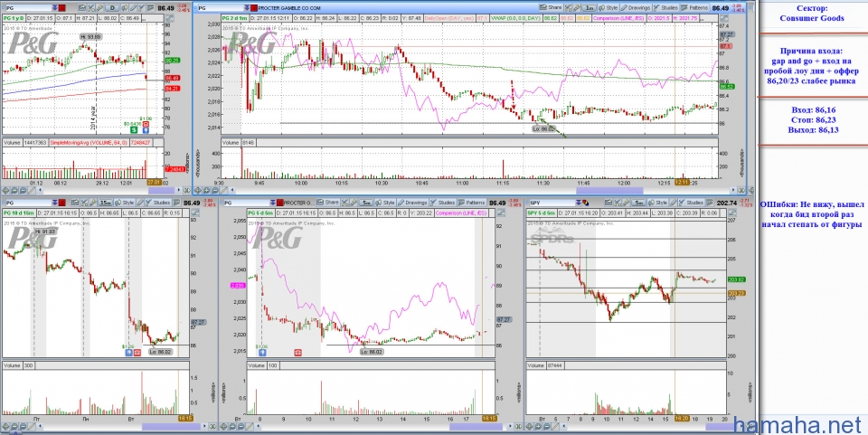This screenshot has width=868, height=435.
Task: Open Share menu in top-right PG 1m chart
Action: coord(551,8)
